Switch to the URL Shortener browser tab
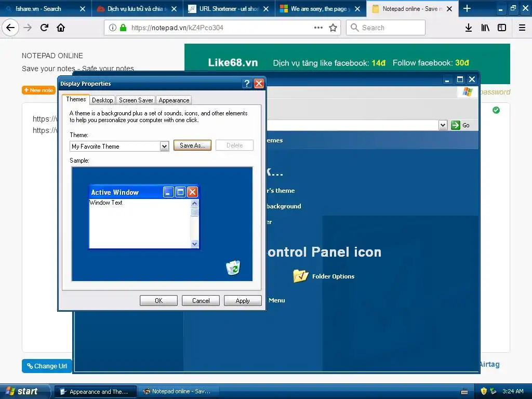Screen dimensions: 532x399 click(x=229, y=9)
